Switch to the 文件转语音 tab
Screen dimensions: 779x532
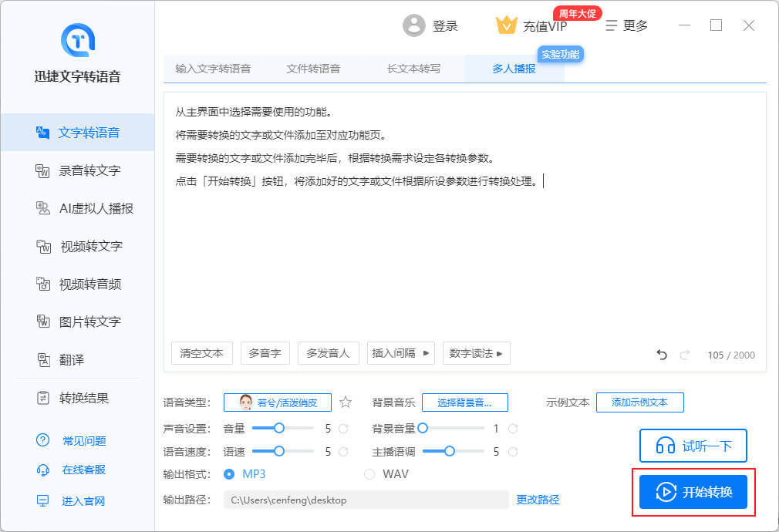[313, 69]
